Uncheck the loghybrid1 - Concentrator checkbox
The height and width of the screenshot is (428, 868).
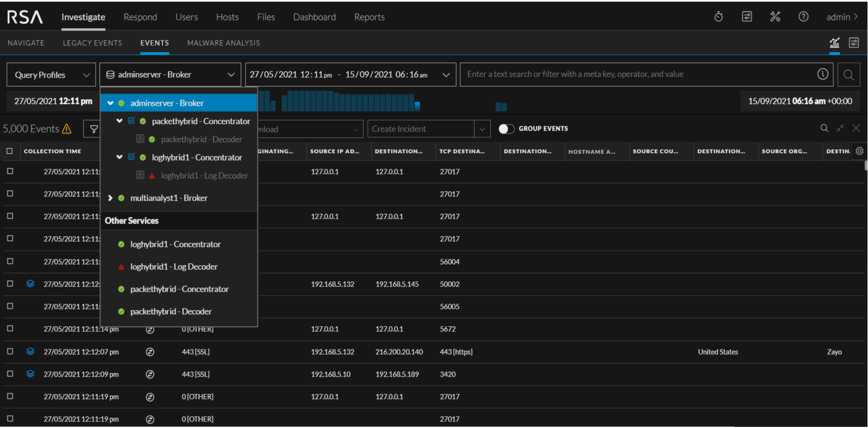tap(132, 157)
